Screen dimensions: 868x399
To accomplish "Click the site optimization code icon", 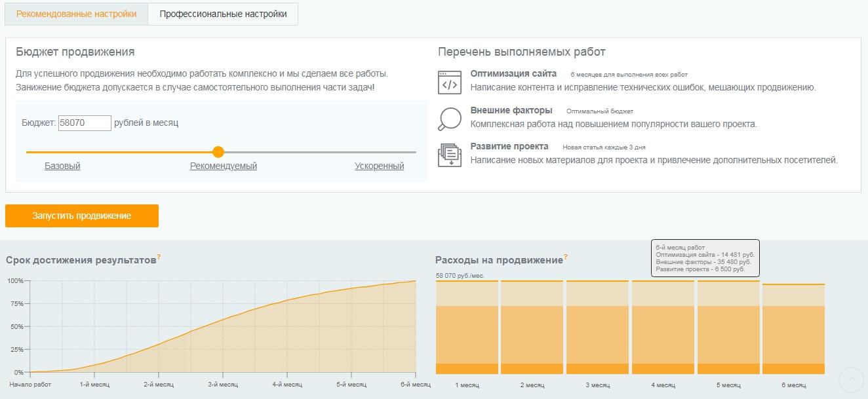I will (450, 83).
